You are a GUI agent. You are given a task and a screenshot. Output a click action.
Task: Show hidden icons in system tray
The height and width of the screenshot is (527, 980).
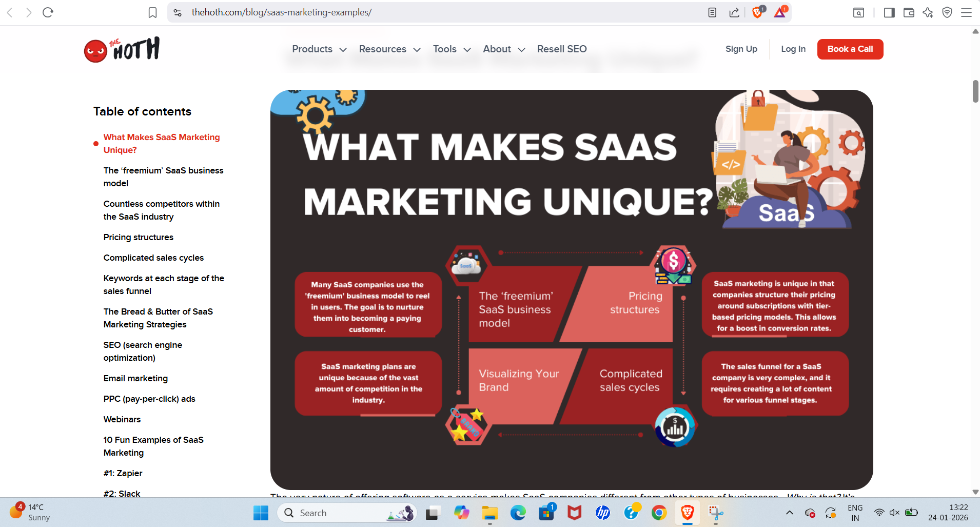tap(789, 512)
